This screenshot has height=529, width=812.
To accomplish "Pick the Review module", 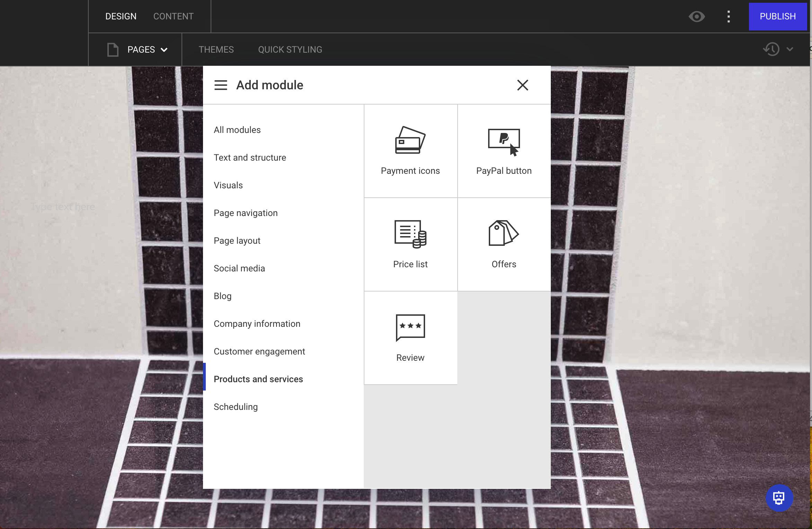I will tap(411, 338).
